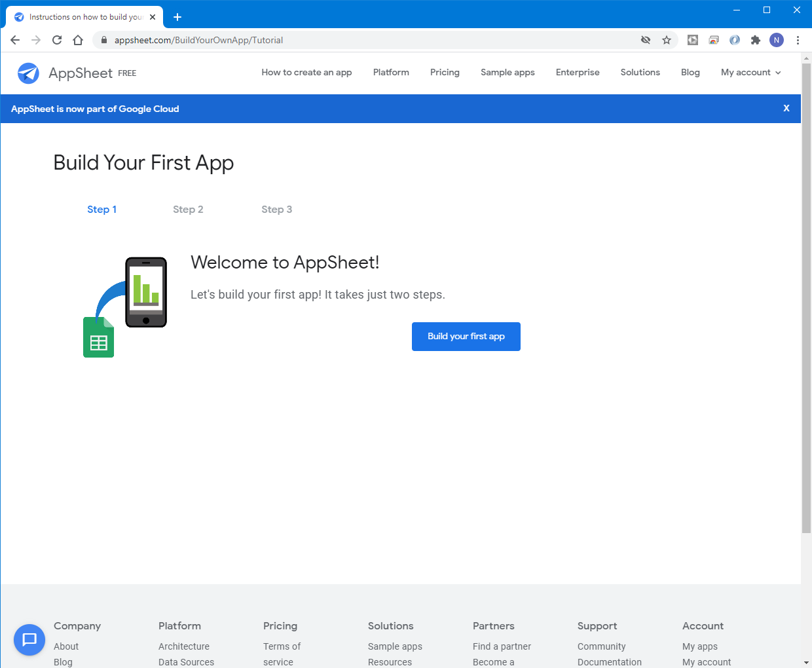Click the page vertical scrollbar
Viewport: 812px width, 668px height.
tap(806, 295)
